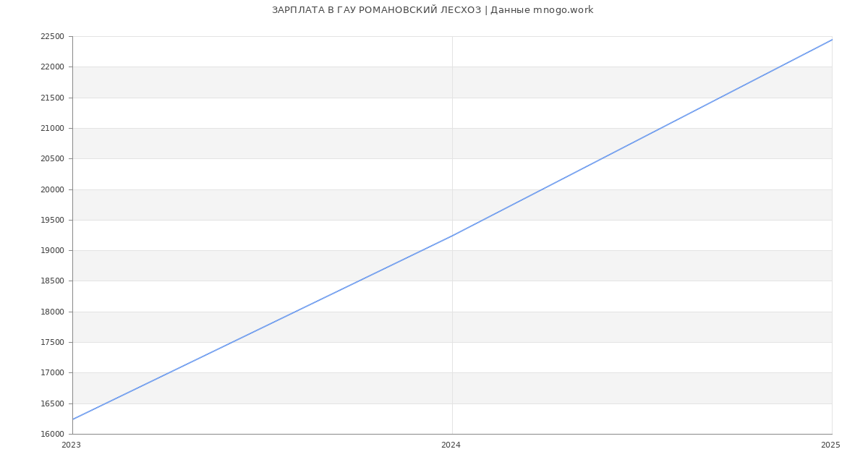This screenshot has height=470, width=868.
Task: Select the line's final data point at 2025
Action: click(x=832, y=40)
